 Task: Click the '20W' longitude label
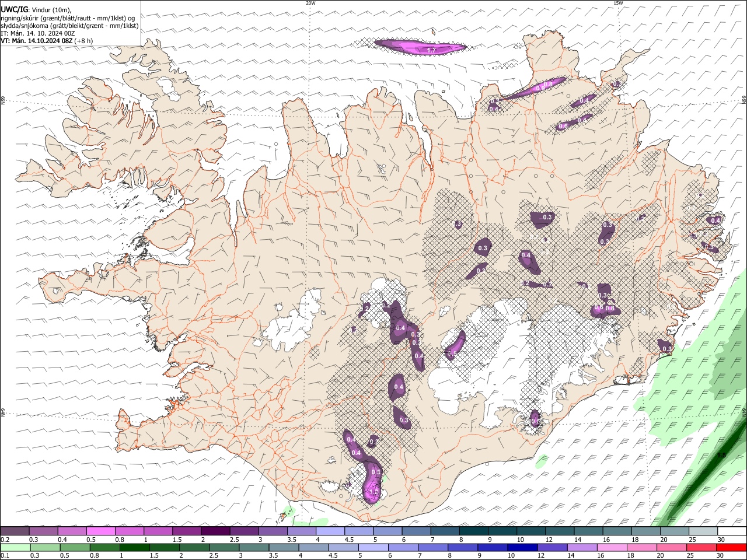pyautogui.click(x=310, y=3)
